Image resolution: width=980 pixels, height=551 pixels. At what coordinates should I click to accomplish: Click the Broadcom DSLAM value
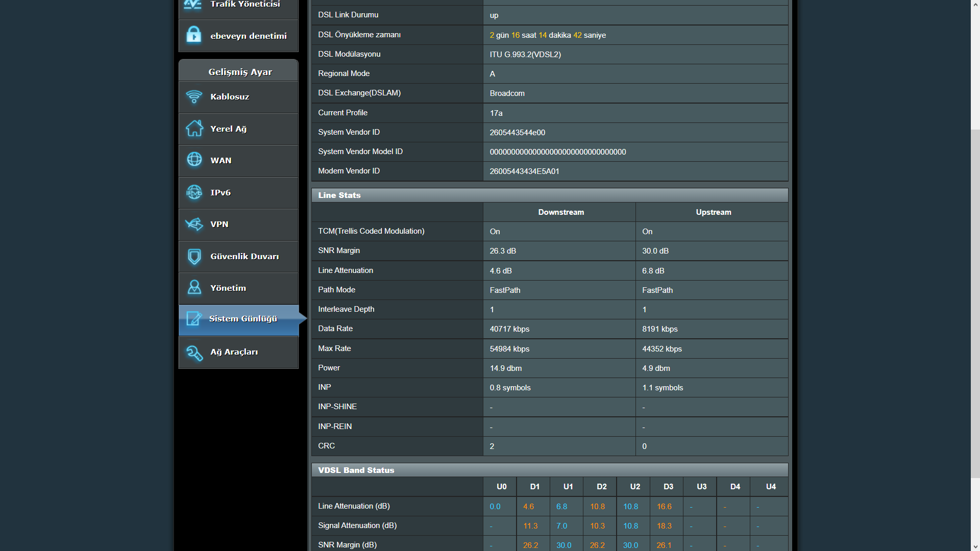(x=507, y=93)
